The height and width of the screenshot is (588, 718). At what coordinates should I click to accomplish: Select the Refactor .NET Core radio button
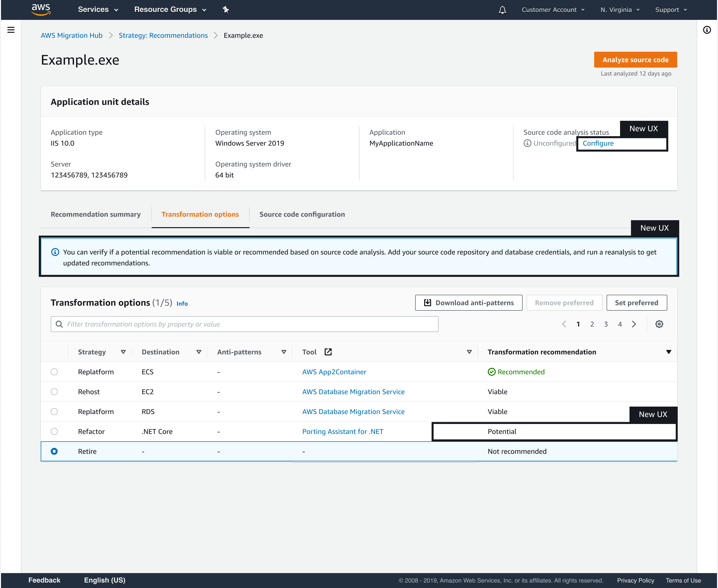pos(54,432)
